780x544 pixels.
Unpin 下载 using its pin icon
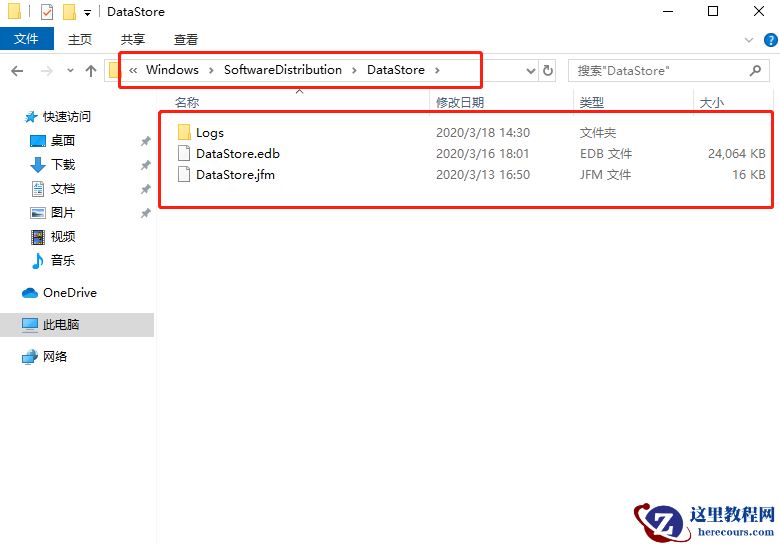[x=145, y=165]
